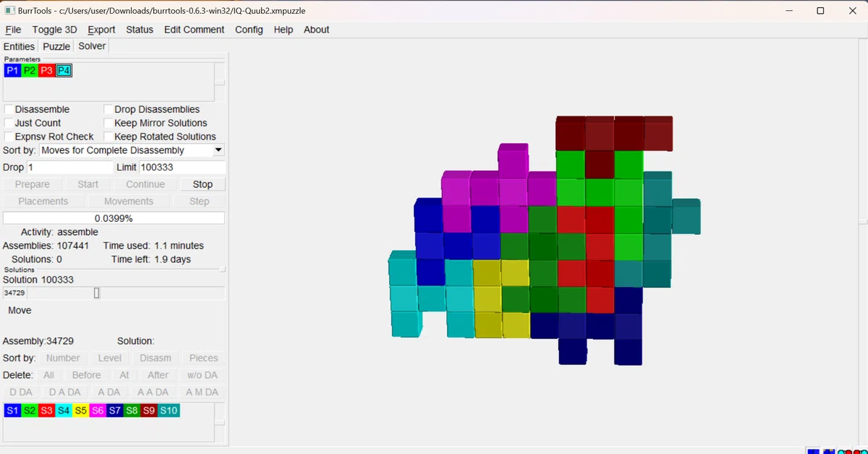Click the dark green S8 shape swatch
This screenshot has width=868, height=454.
(132, 411)
